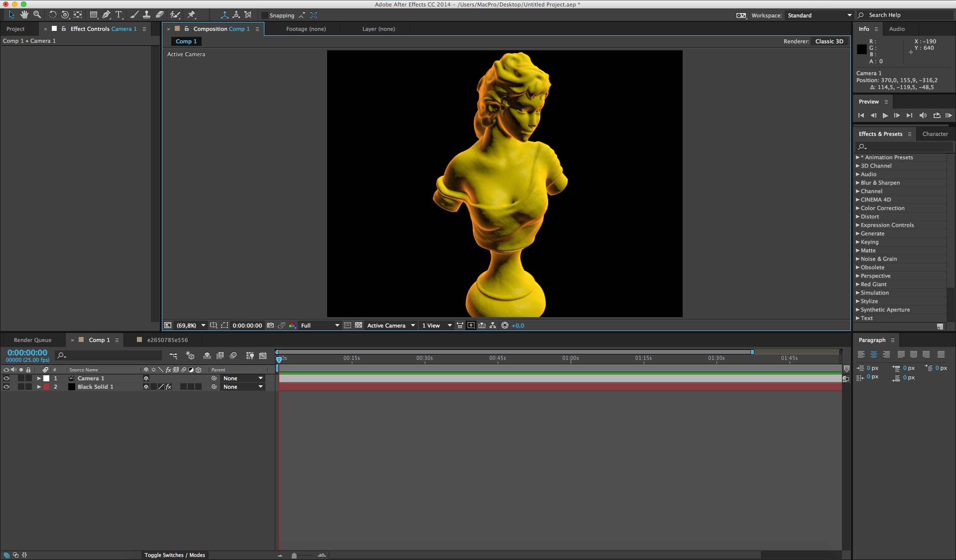Open the Render Queue tab
This screenshot has height=560, width=956.
(x=32, y=340)
